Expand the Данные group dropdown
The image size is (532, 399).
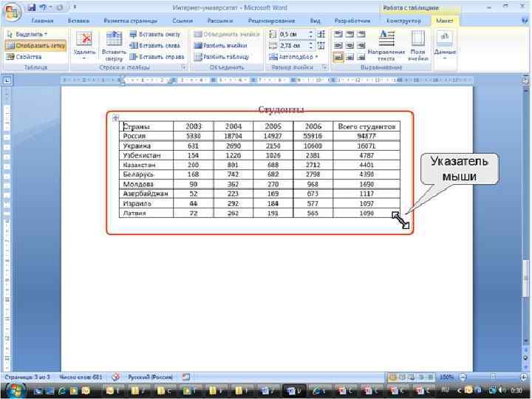tap(445, 46)
